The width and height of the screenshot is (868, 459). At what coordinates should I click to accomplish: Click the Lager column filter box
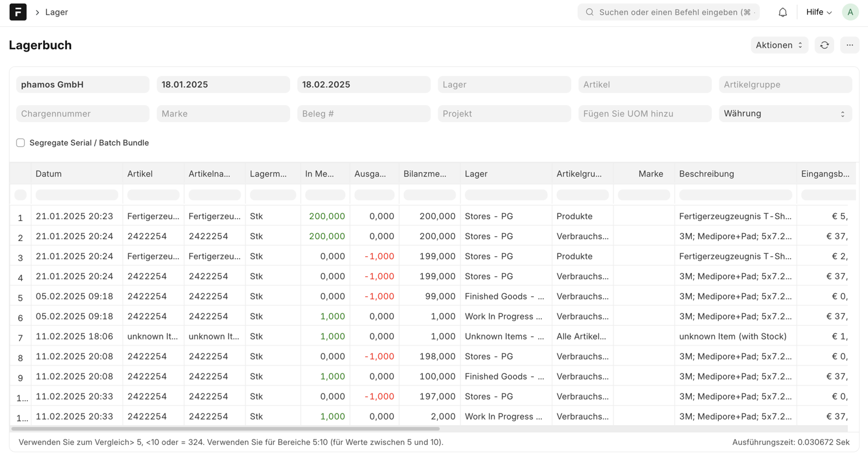click(x=506, y=195)
